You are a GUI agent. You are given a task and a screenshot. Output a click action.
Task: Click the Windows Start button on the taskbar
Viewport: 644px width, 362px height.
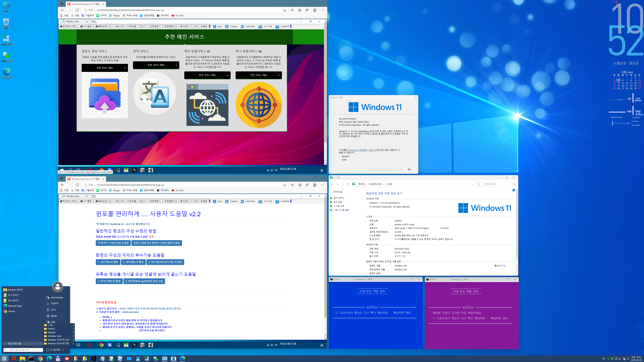4,359
